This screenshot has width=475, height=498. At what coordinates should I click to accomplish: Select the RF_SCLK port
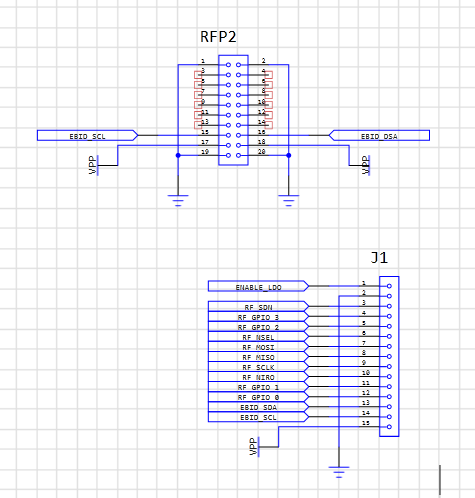point(258,366)
